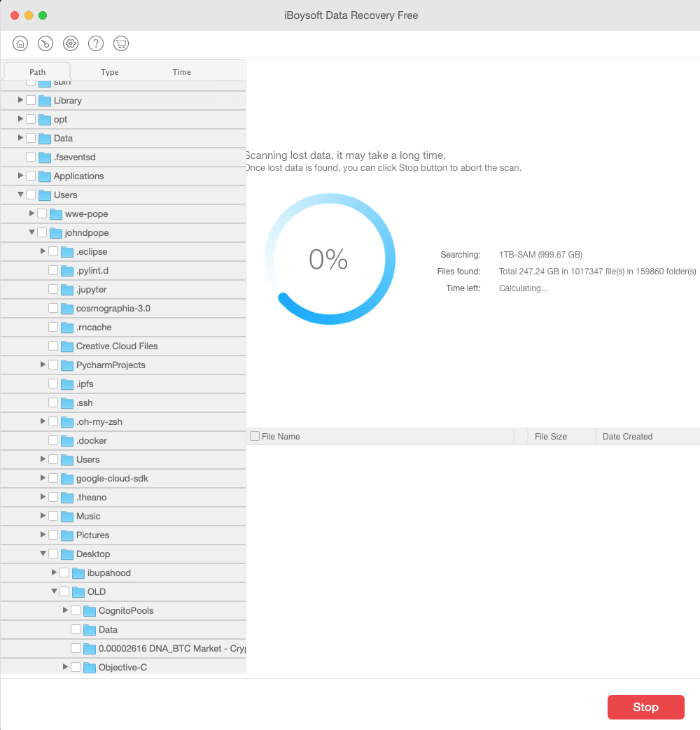Expand the CognitoPools folder
Screen dimensions: 700x730
click(64, 610)
